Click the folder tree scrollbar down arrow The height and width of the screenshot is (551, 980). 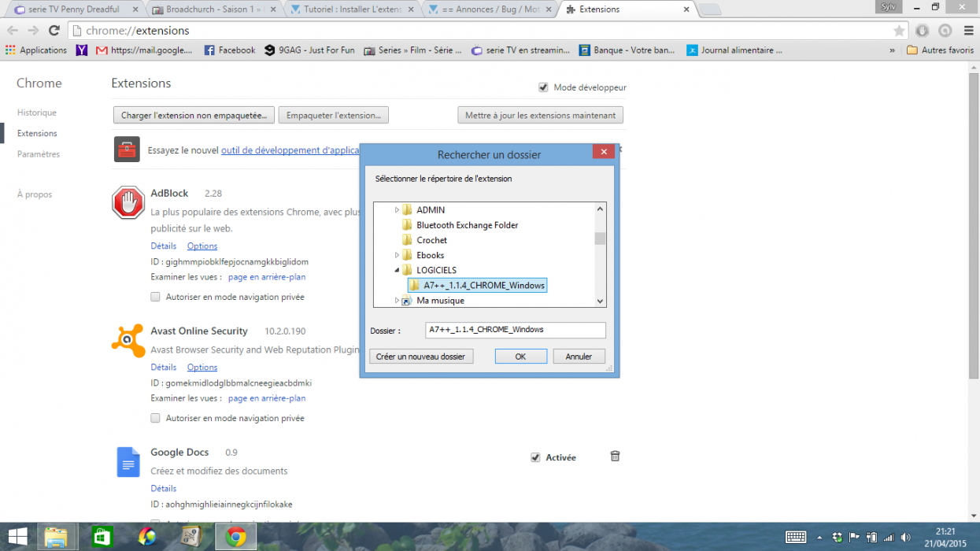pos(600,301)
